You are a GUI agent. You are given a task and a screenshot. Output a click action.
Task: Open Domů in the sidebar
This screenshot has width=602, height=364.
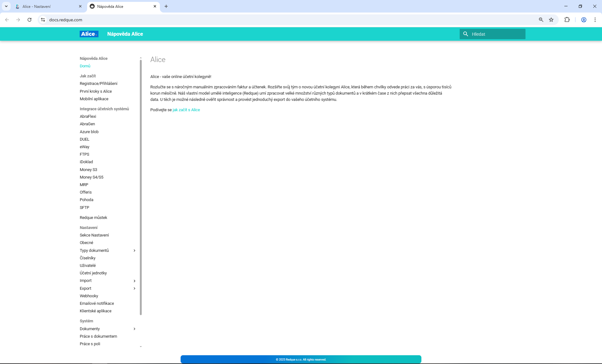[85, 66]
